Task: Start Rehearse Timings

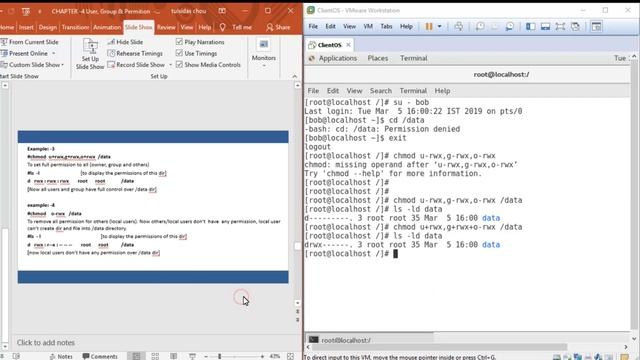Action: pyautogui.click(x=135, y=53)
